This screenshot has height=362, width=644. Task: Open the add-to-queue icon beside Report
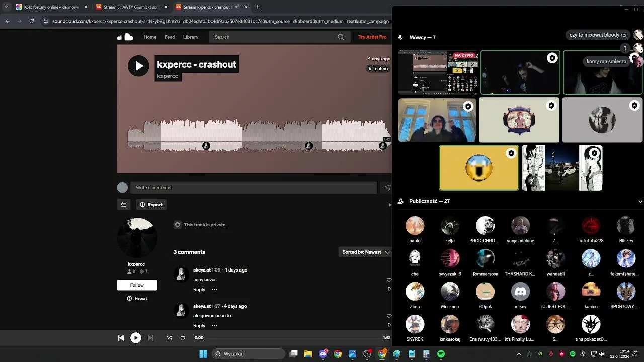pos(124,205)
